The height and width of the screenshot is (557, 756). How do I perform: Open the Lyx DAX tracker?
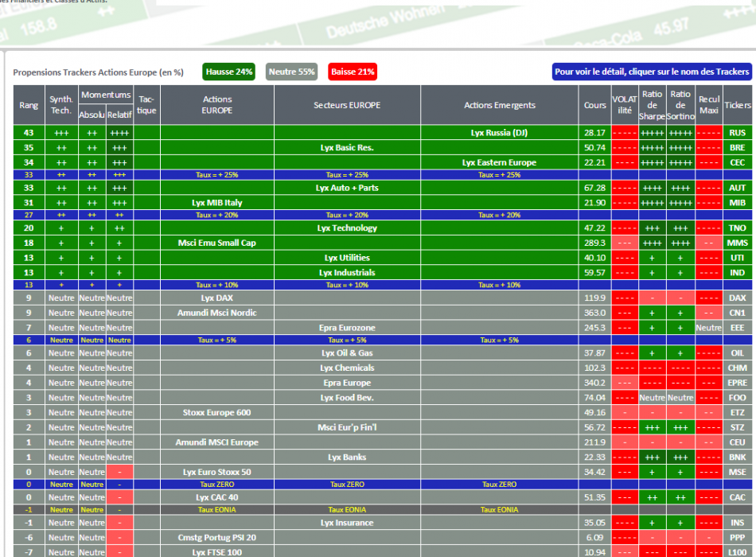pos(217,298)
